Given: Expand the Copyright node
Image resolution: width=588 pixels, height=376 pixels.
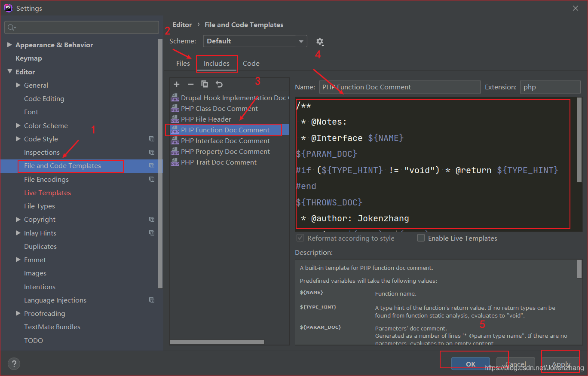Looking at the screenshot, I should [18, 219].
